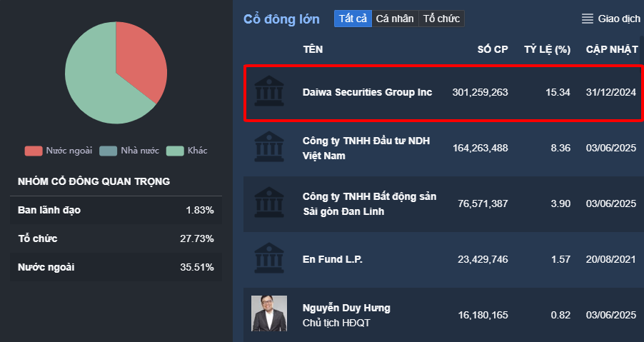
Task: Click the Công ty TNHH Đầu tư NDH institution icon
Action: [x=268, y=147]
